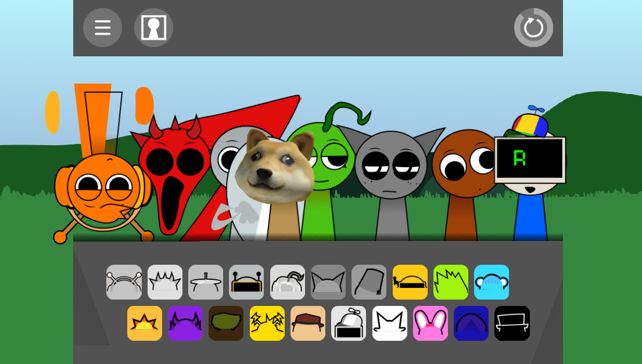642x364 pixels.
Task: Pick the lime green jagged hair icon
Action: tap(451, 282)
